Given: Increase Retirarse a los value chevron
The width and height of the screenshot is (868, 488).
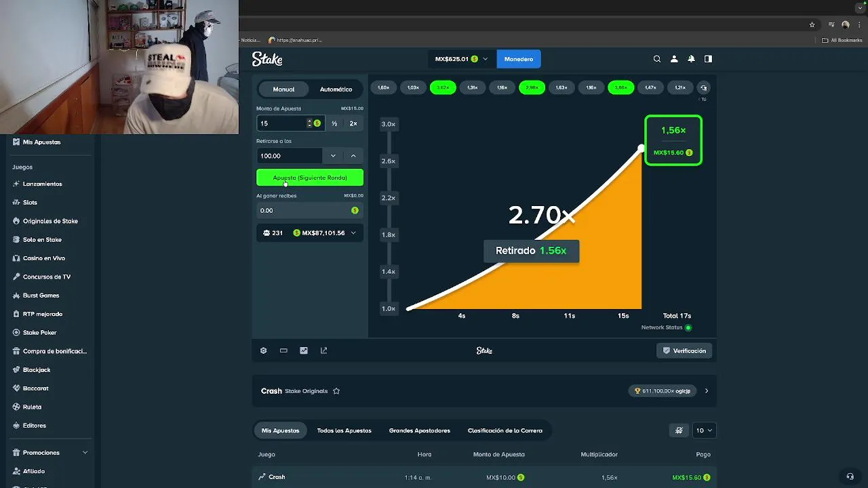Looking at the screenshot, I should click(353, 156).
